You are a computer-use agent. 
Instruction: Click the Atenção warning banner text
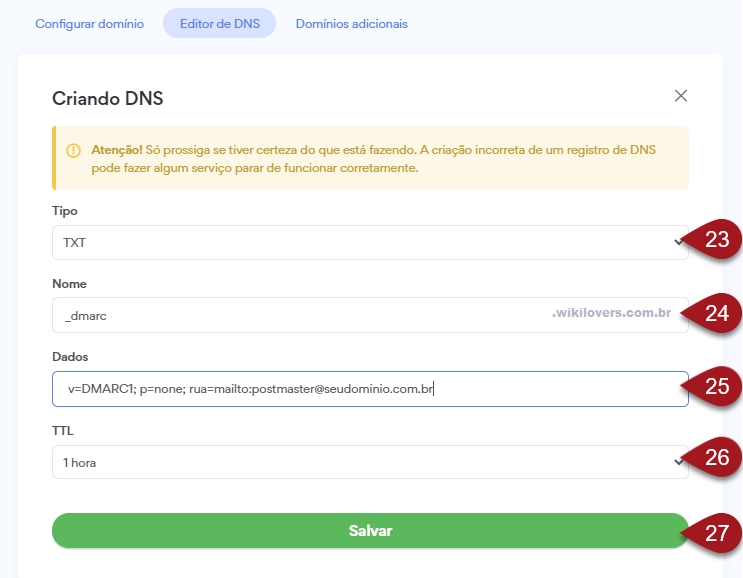373,159
